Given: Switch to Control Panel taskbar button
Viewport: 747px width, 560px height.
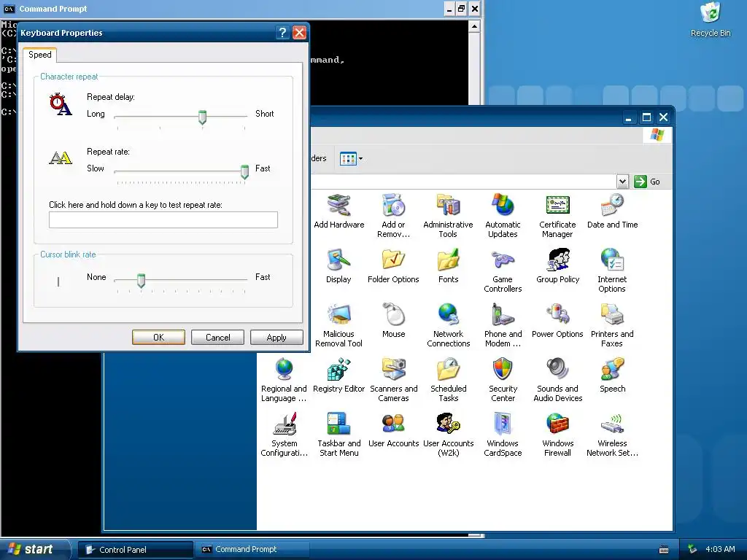Looking at the screenshot, I should pyautogui.click(x=135, y=550).
